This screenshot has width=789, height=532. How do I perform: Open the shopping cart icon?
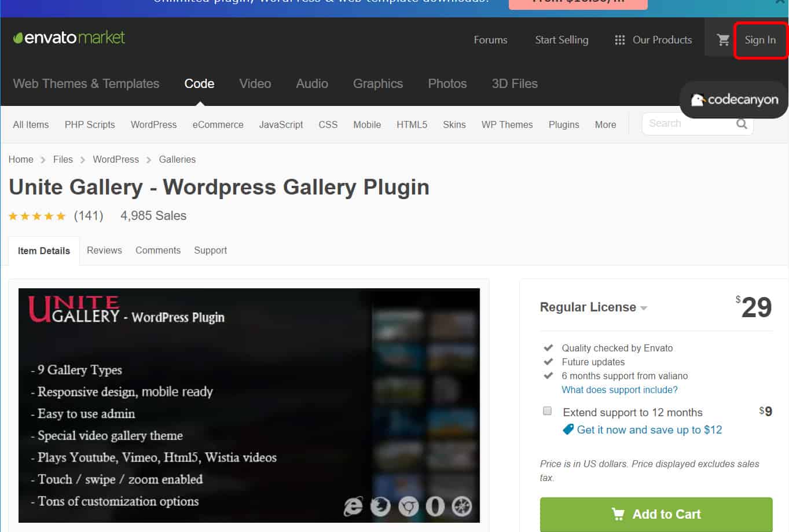tap(723, 40)
